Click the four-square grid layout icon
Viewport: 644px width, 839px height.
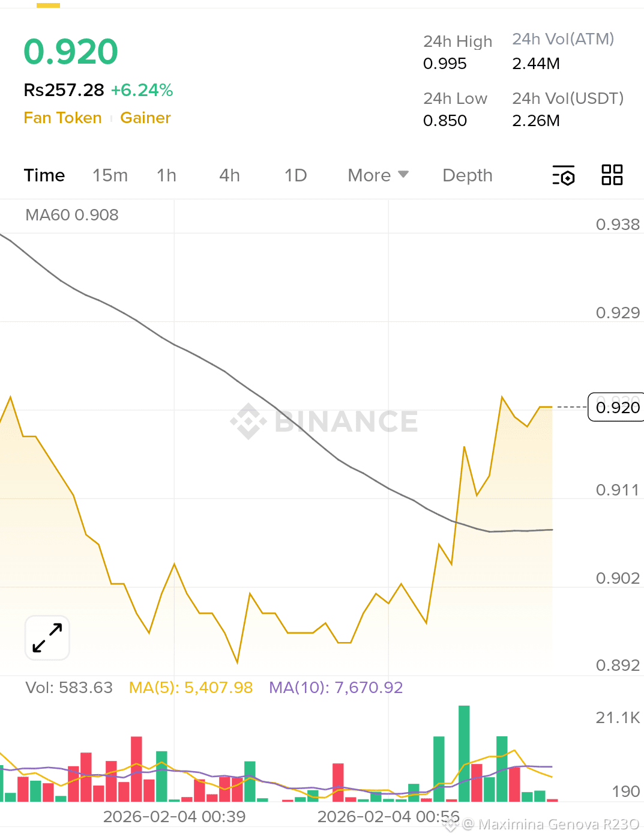pyautogui.click(x=612, y=175)
